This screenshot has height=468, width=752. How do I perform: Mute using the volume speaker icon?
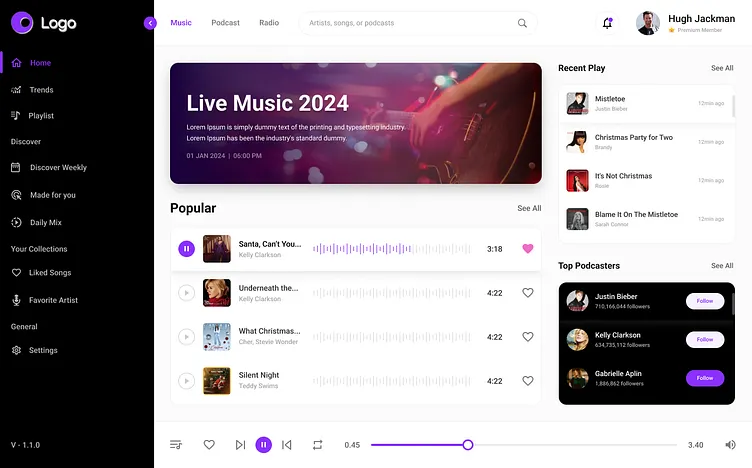click(x=730, y=445)
